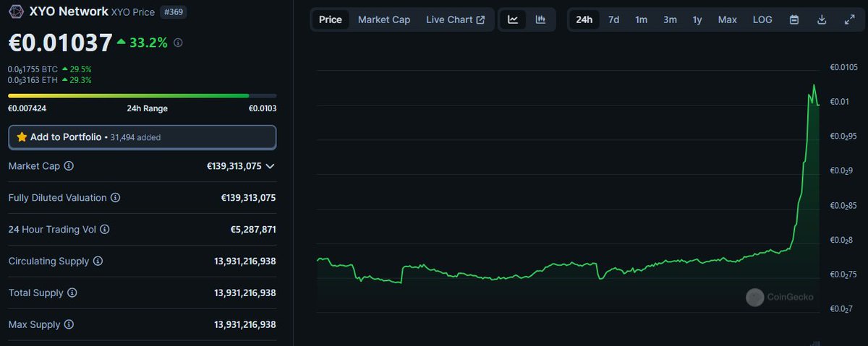Select 1y time range
Screen dimensions: 868x346
[x=697, y=20]
